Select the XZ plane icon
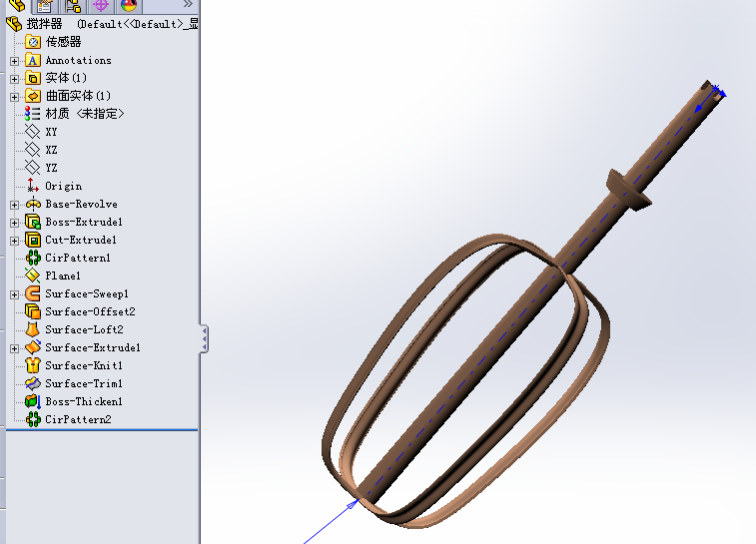This screenshot has width=756, height=544. coord(33,150)
